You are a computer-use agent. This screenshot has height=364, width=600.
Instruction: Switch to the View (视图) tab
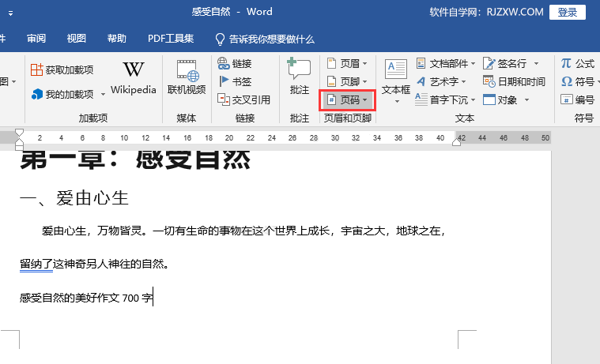(76, 39)
